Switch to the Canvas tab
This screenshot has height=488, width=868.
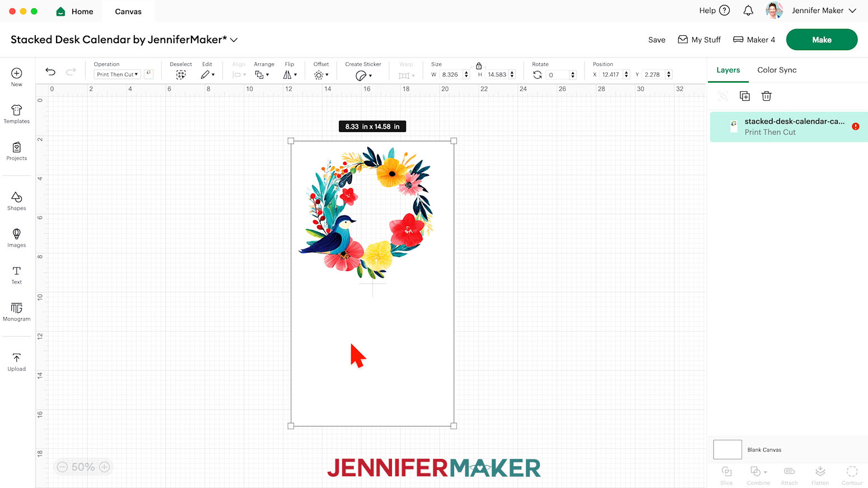(128, 11)
